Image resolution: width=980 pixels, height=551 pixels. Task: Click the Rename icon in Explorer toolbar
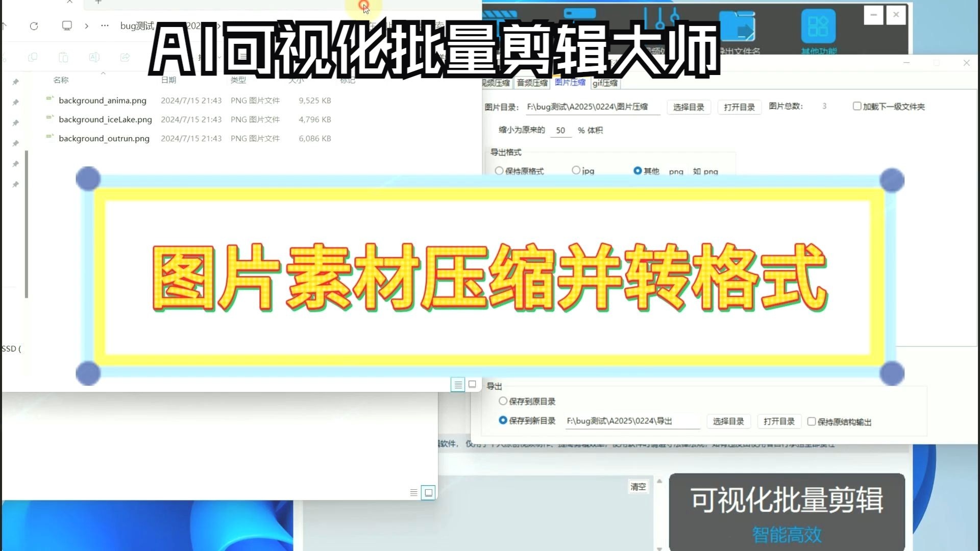(94, 57)
